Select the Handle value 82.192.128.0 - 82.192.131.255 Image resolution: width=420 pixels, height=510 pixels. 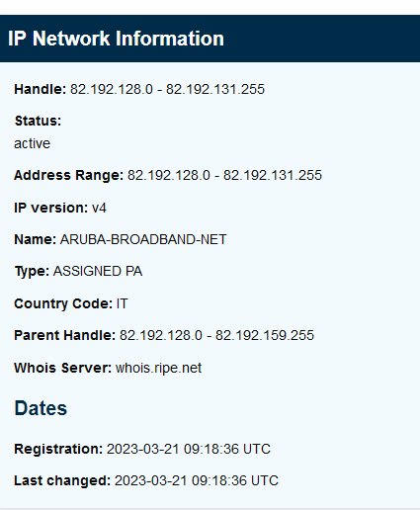[x=167, y=89]
